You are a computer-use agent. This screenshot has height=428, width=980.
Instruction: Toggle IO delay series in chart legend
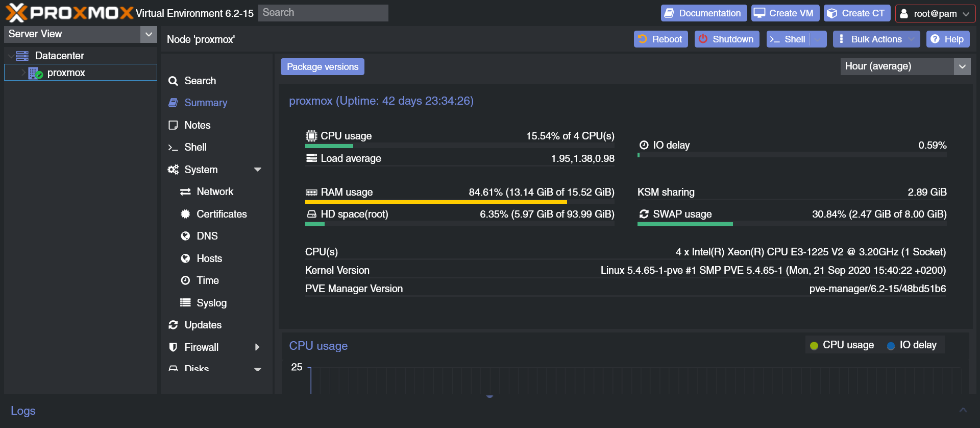tap(912, 345)
